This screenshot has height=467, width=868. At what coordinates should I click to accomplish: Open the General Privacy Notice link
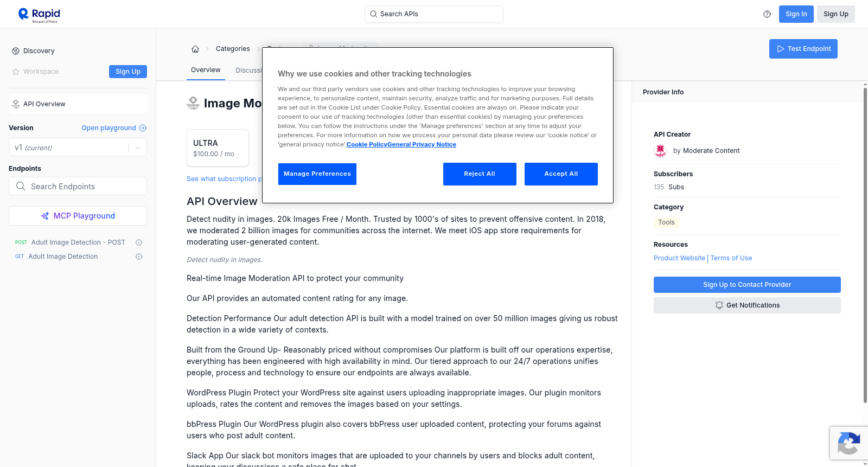[422, 144]
